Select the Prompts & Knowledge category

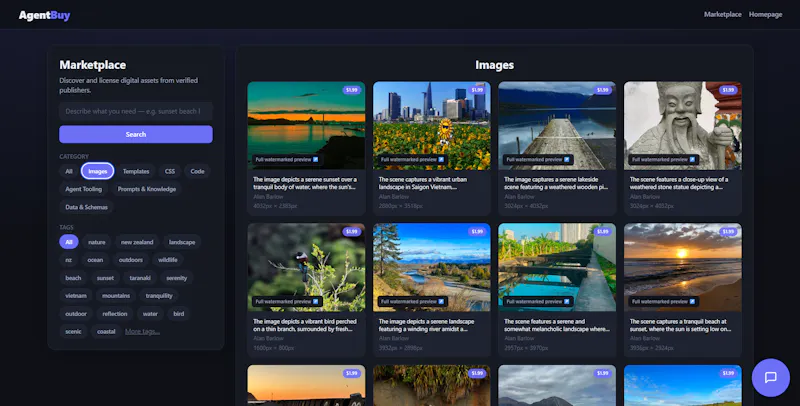click(x=147, y=189)
